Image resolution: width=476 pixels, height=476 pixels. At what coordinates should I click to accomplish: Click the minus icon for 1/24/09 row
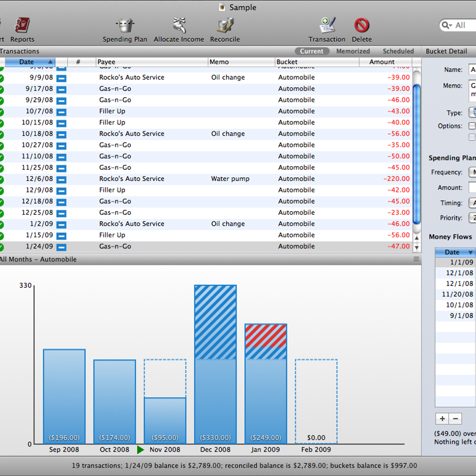(x=61, y=247)
